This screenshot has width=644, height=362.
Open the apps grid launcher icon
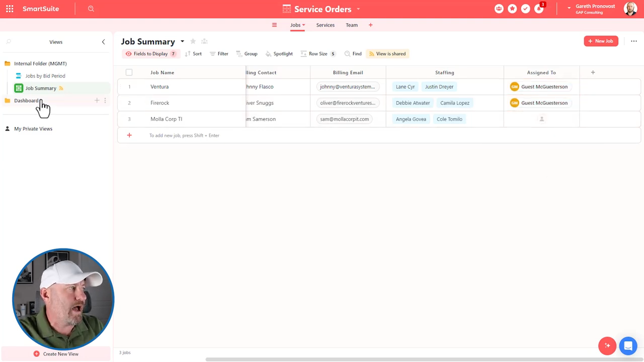[x=10, y=9]
